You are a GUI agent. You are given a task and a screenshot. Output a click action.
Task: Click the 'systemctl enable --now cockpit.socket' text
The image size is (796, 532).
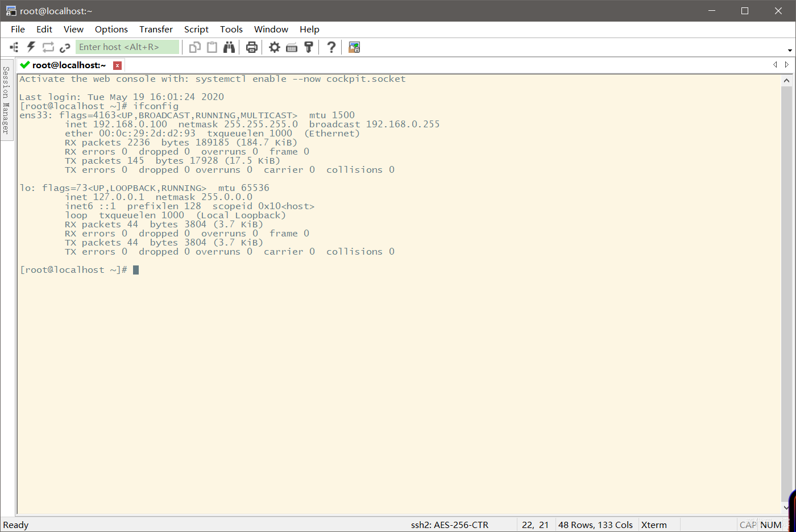pyautogui.click(x=301, y=79)
